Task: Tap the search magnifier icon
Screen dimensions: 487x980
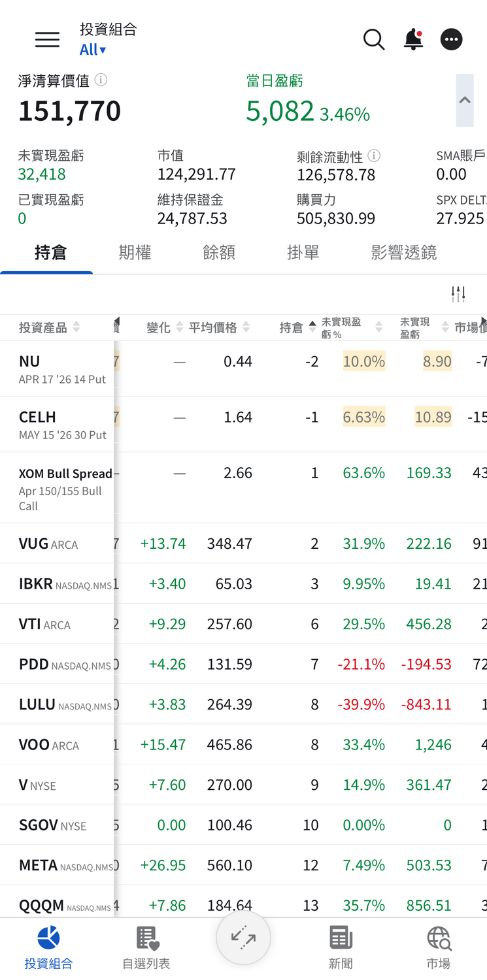Action: point(373,40)
